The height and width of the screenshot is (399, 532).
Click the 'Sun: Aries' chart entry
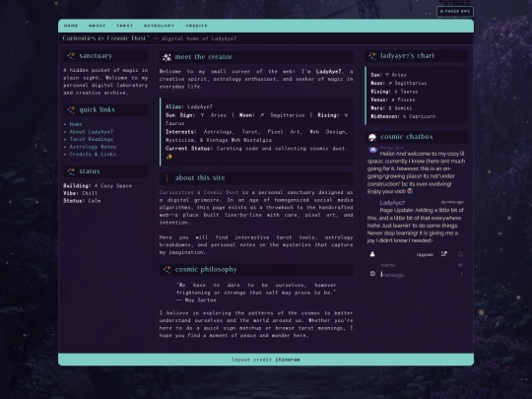coord(388,75)
